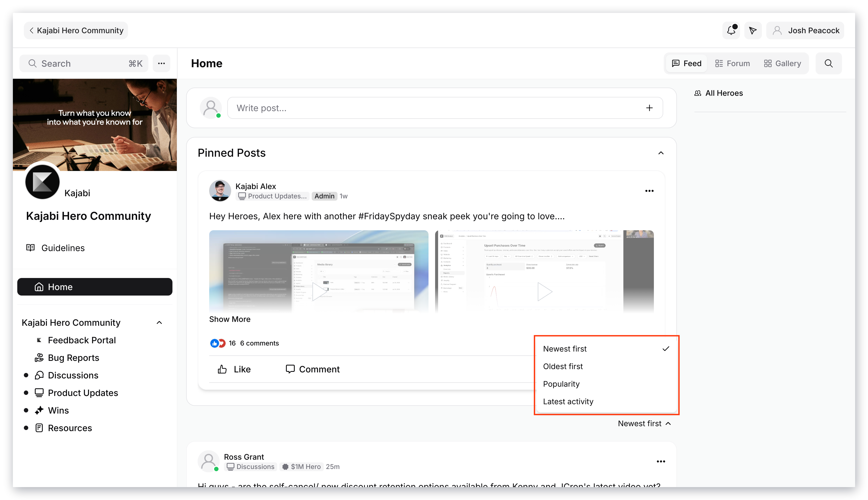The height and width of the screenshot is (500, 868).
Task: Open search from the Home header
Action: point(829,64)
